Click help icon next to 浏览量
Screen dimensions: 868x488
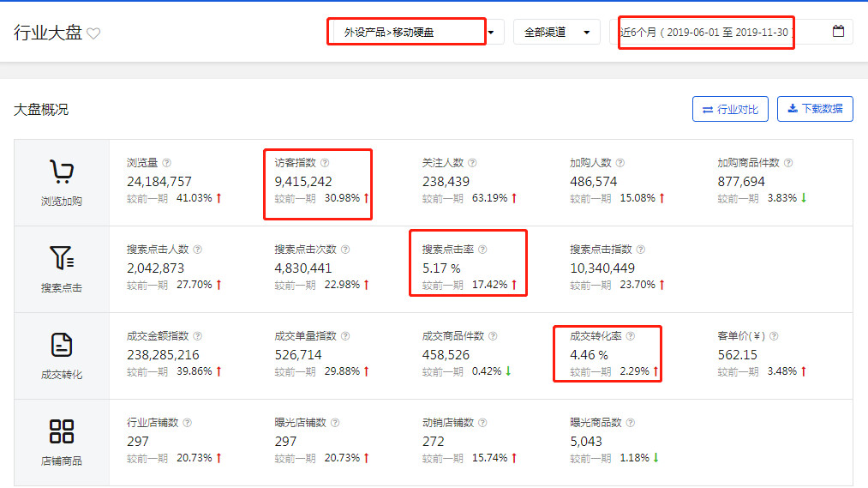click(x=167, y=163)
